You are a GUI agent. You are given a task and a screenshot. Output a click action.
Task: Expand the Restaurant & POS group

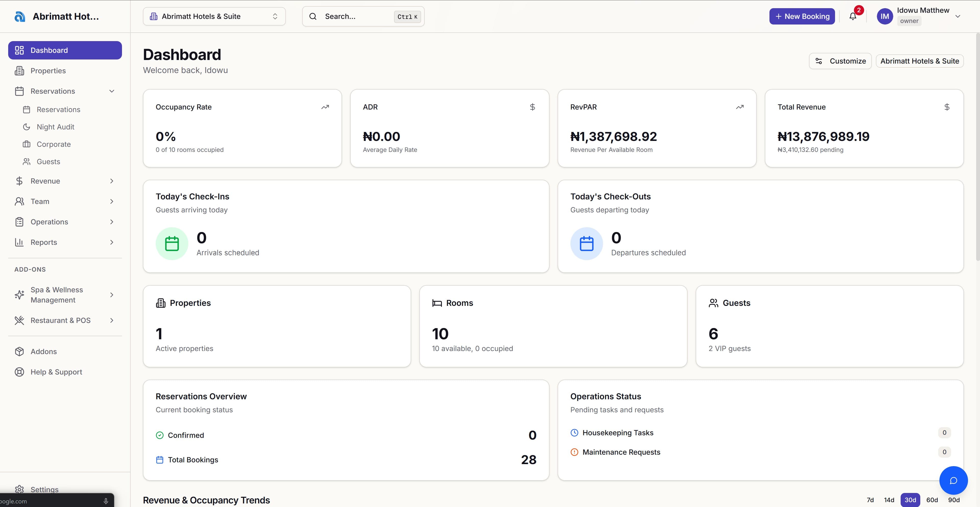pos(112,320)
